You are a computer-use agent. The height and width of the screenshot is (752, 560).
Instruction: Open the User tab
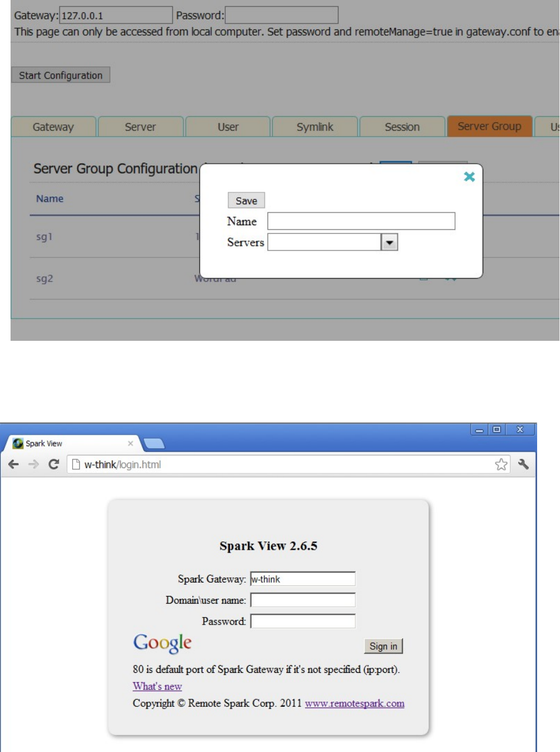(x=228, y=127)
